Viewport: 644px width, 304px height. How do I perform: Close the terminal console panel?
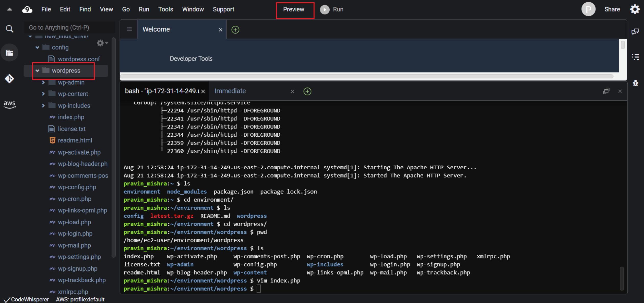tap(620, 91)
